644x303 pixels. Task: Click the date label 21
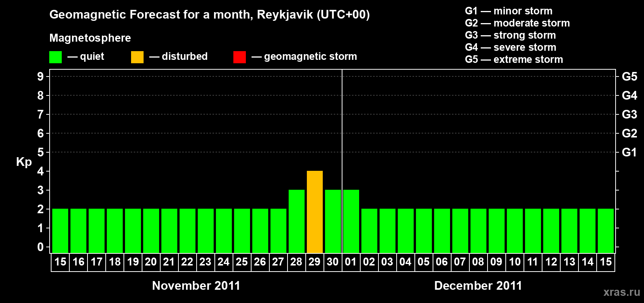click(169, 262)
